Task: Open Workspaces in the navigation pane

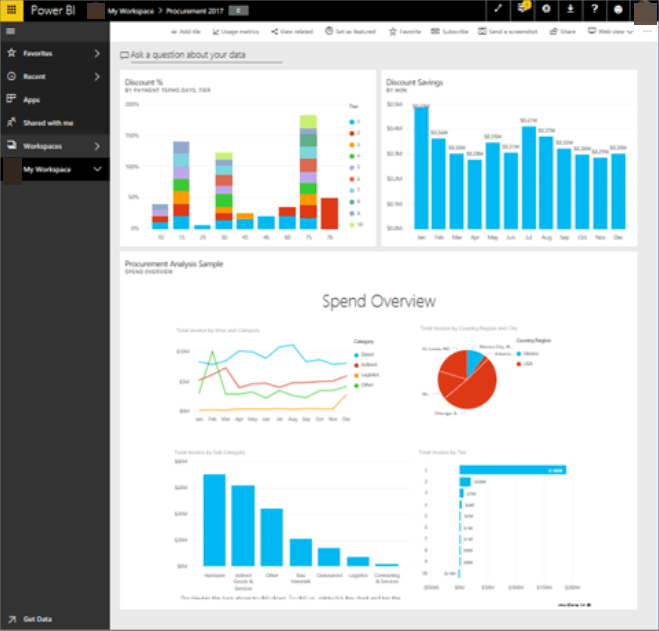Action: (x=55, y=146)
